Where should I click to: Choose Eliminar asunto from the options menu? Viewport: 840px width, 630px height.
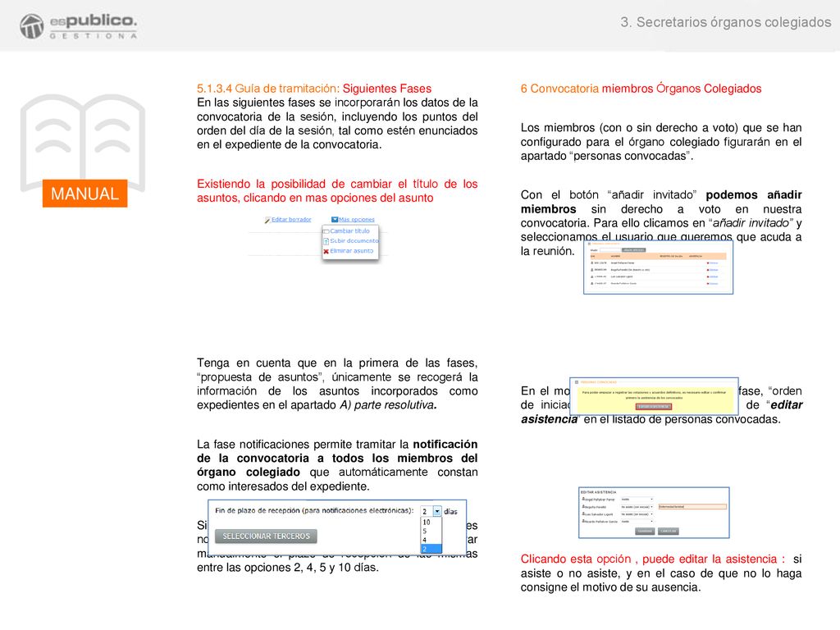tap(351, 251)
